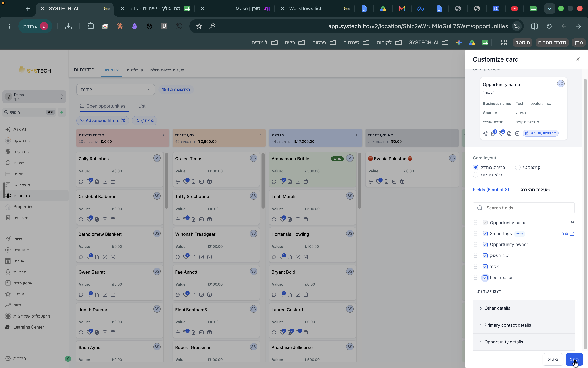Open אחסון מדיה media storage
588x368 pixels.
coord(19,283)
